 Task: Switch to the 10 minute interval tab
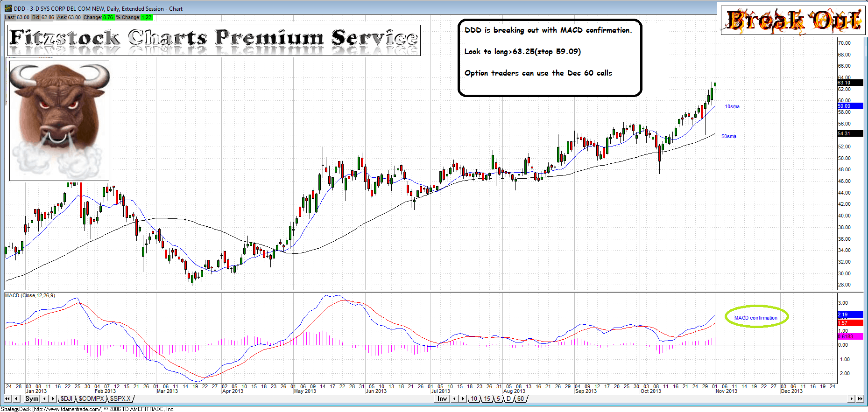(x=474, y=399)
